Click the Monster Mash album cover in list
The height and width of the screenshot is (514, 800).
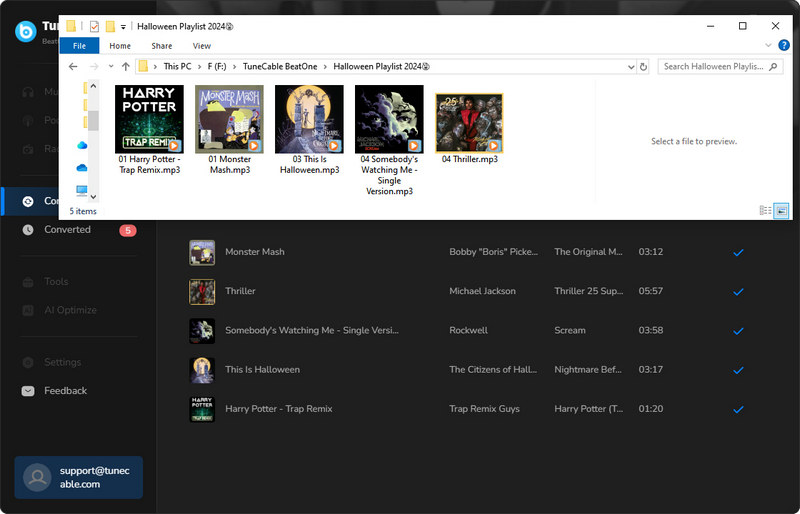click(x=202, y=252)
